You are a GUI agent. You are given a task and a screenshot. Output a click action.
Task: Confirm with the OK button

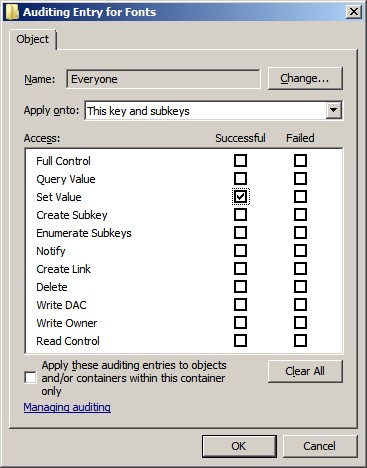(x=239, y=446)
